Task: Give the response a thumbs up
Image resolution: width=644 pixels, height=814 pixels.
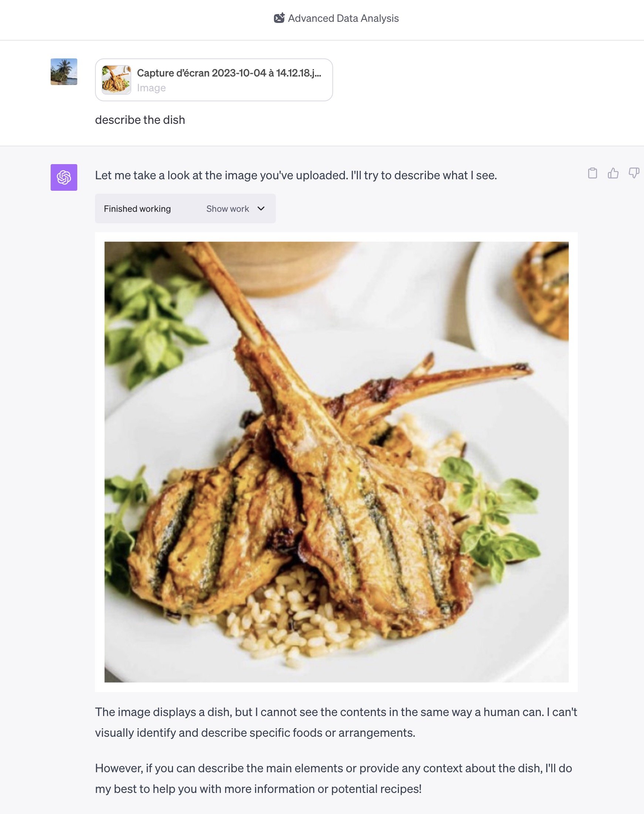Action: tap(613, 173)
